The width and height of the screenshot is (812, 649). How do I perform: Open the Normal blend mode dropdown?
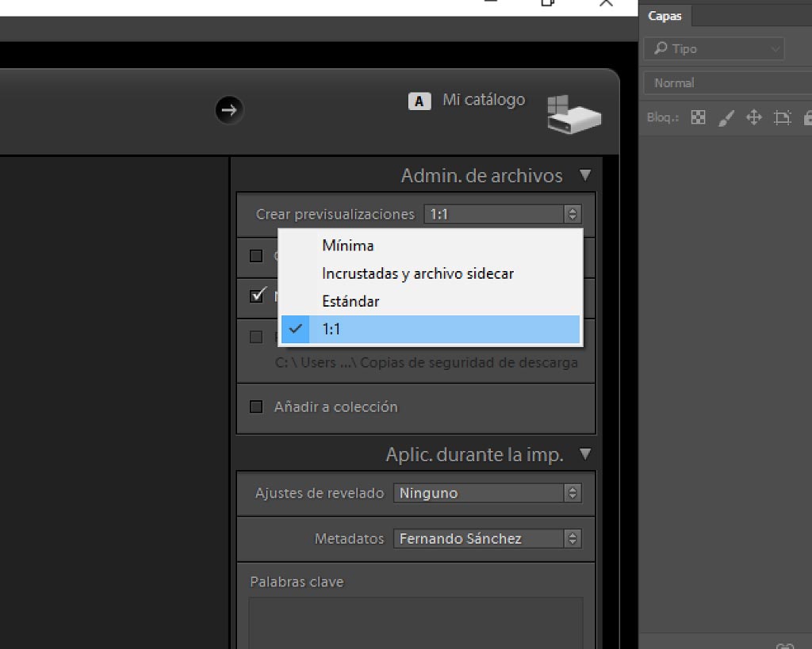[x=728, y=82]
